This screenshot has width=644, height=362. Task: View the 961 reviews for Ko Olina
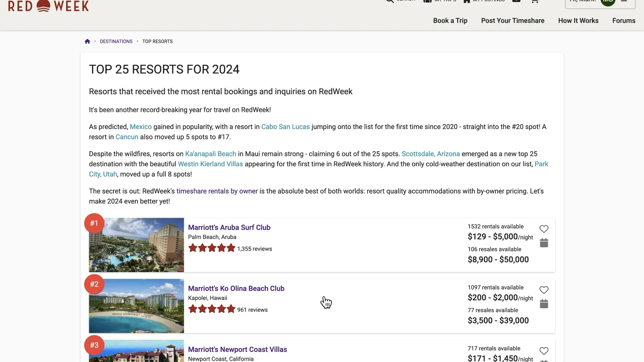pyautogui.click(x=252, y=310)
